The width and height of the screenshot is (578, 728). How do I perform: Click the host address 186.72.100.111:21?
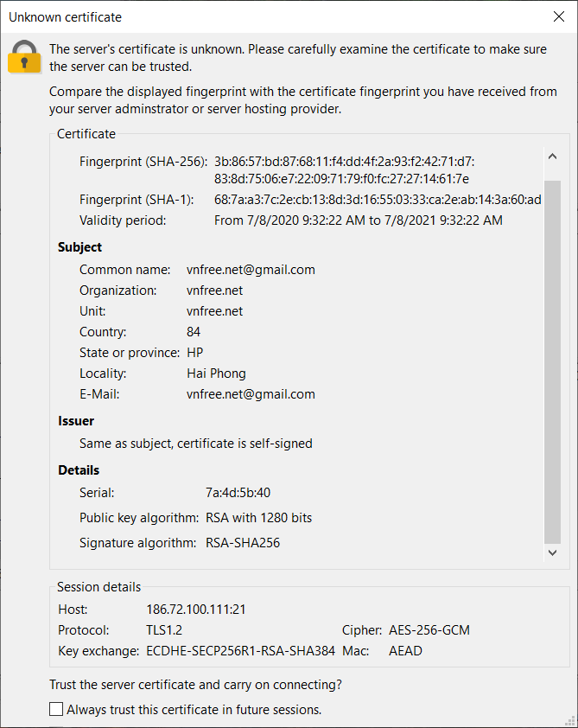(x=196, y=610)
